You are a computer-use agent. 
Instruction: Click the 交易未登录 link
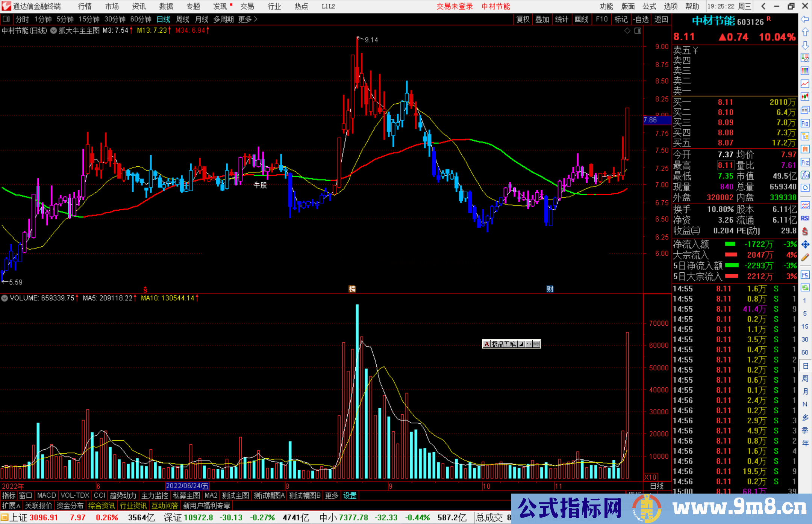tap(454, 6)
